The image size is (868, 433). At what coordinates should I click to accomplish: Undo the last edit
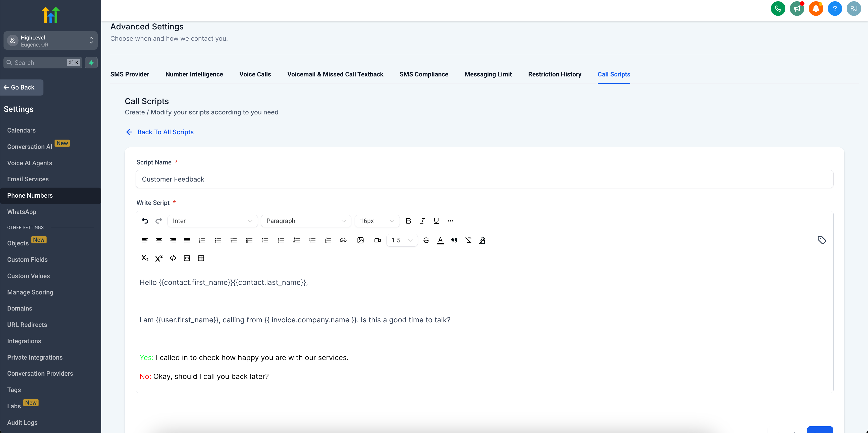coord(145,221)
